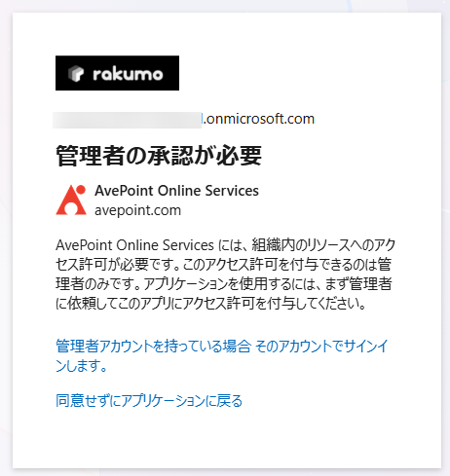
Task: Click the black rakumo banner background
Action: 117,73
